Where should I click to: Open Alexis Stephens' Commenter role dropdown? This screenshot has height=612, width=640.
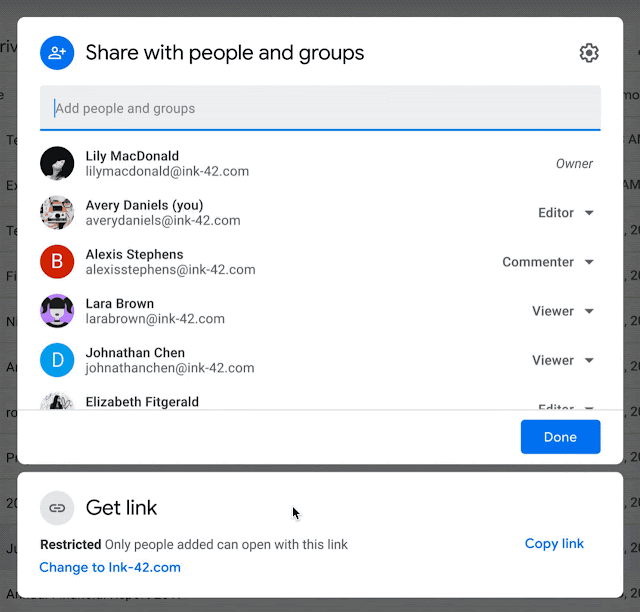tap(548, 262)
